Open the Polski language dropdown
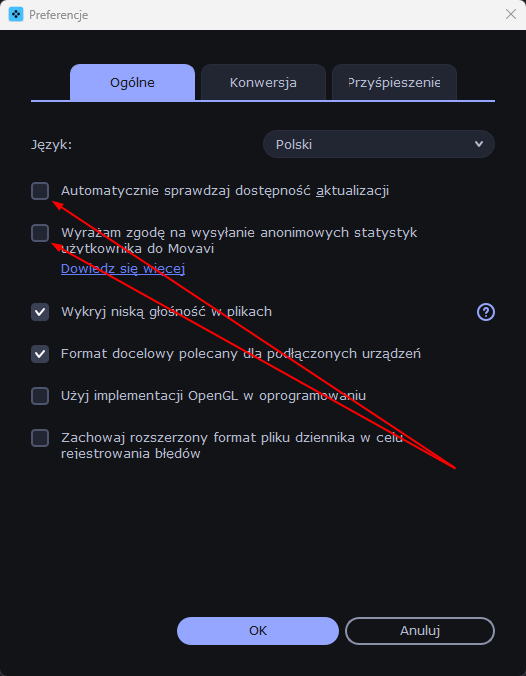 click(379, 144)
